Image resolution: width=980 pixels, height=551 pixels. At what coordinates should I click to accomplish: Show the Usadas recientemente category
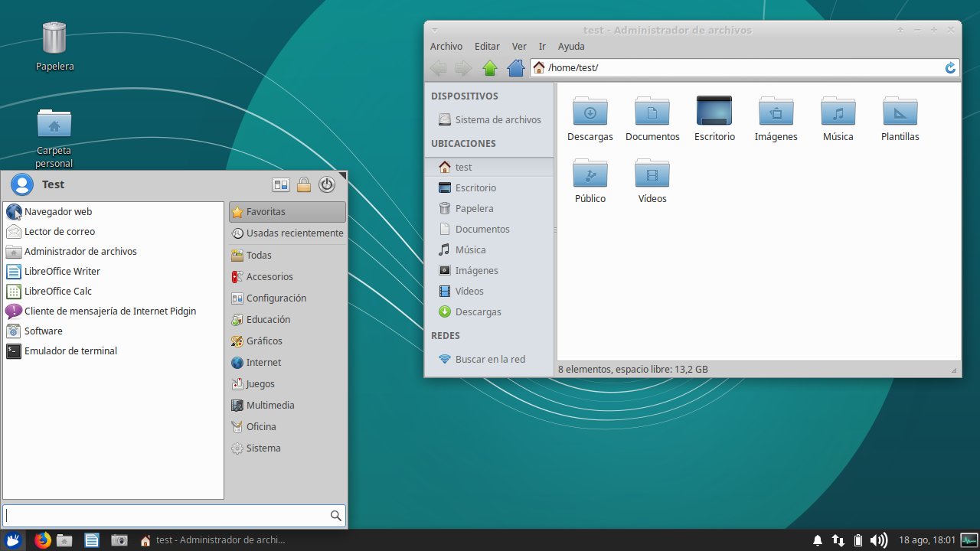coord(287,233)
